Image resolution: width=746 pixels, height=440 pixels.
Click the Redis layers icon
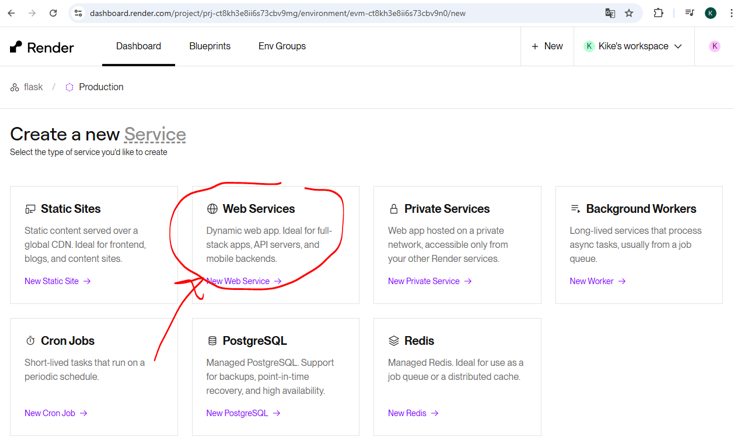coord(394,341)
